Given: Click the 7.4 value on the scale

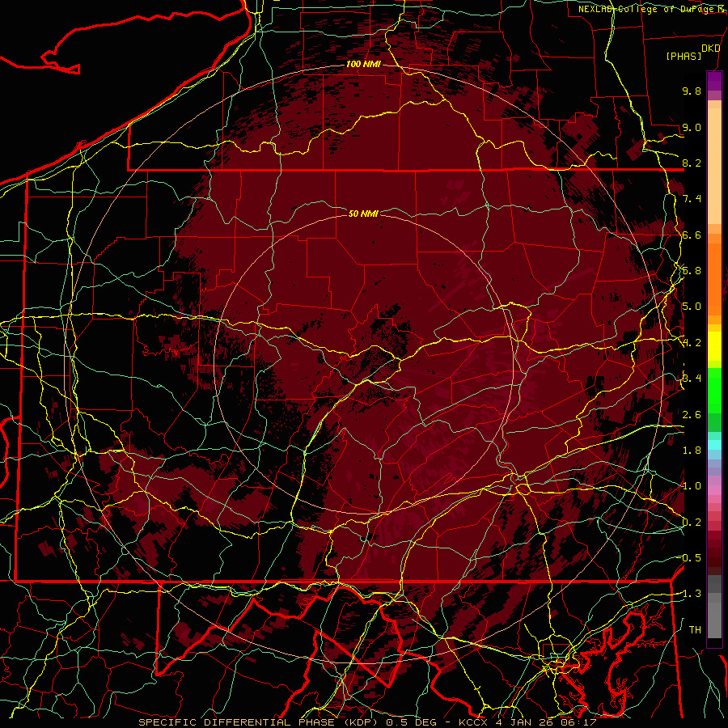Looking at the screenshot, I should pos(692,199).
